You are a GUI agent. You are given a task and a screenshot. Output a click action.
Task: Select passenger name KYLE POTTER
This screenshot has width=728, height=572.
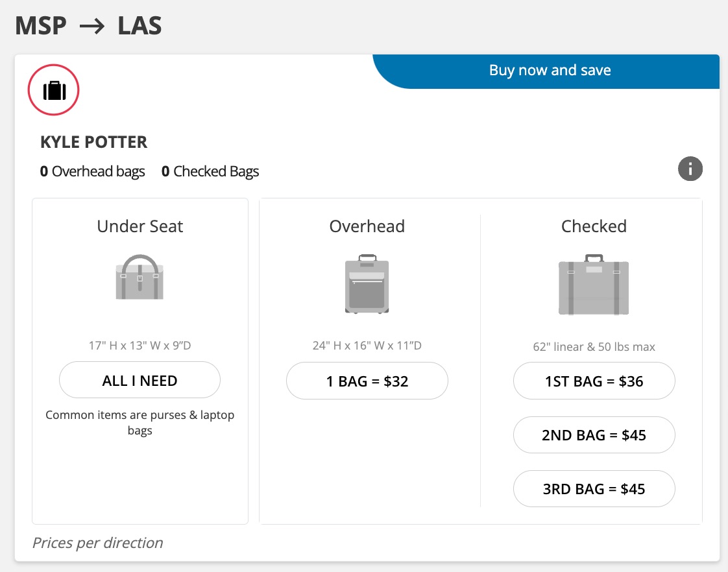[x=93, y=141]
